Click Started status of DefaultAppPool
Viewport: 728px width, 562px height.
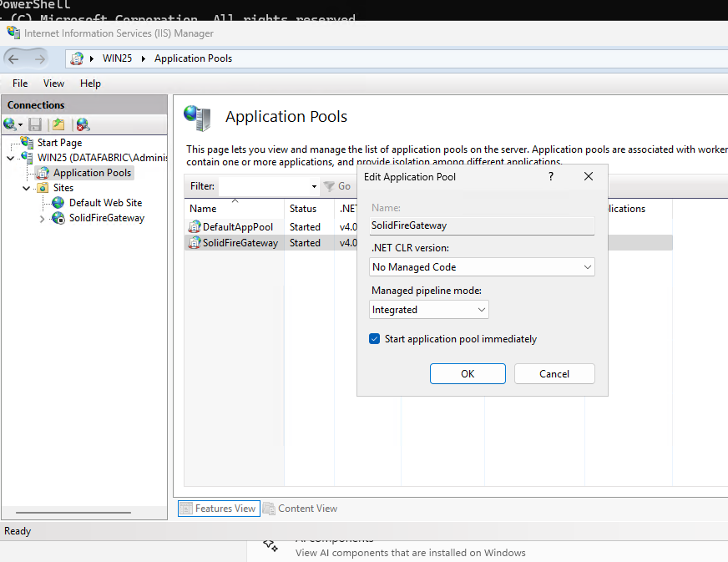tap(305, 227)
